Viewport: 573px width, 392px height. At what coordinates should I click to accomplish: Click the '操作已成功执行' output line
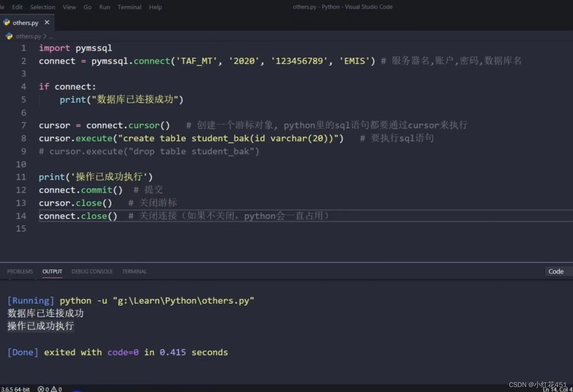pyautogui.click(x=41, y=326)
